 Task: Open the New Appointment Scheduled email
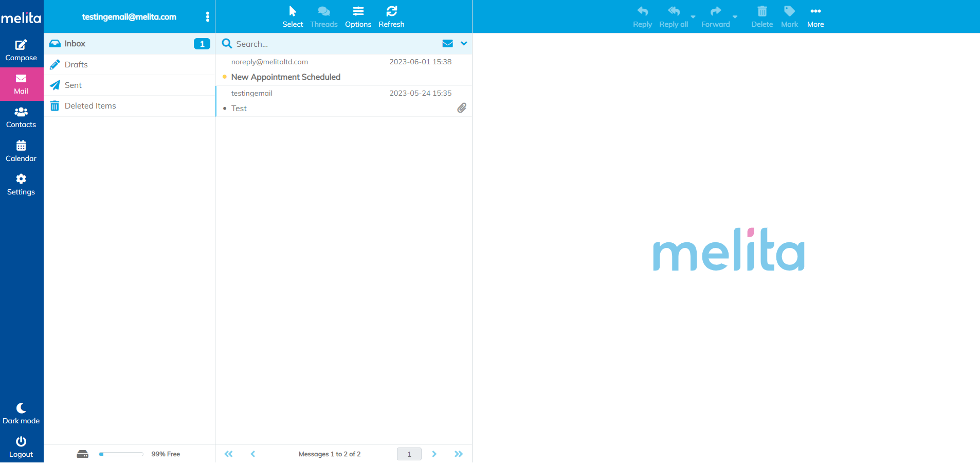[286, 77]
